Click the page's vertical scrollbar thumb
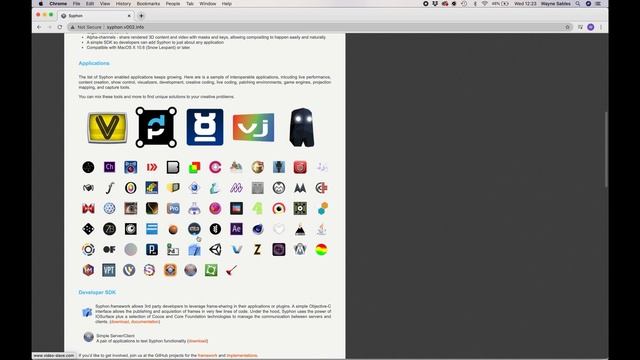The width and height of the screenshot is (640, 360). tap(606, 149)
